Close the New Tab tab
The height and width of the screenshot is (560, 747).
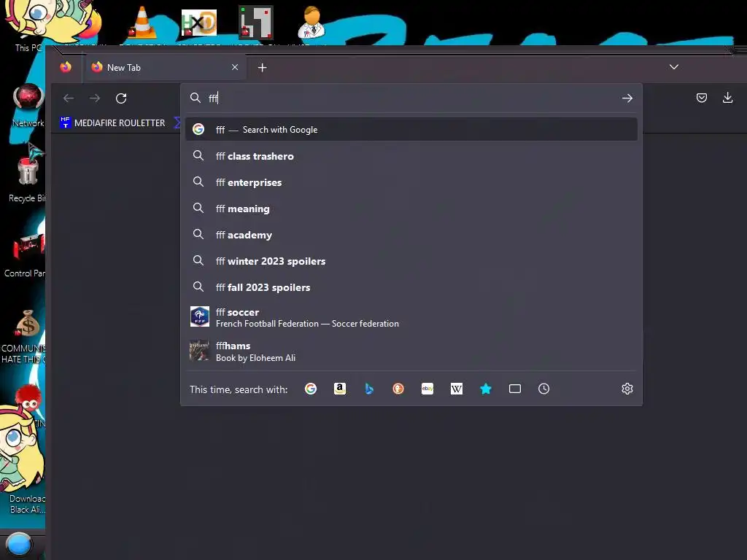(x=235, y=67)
